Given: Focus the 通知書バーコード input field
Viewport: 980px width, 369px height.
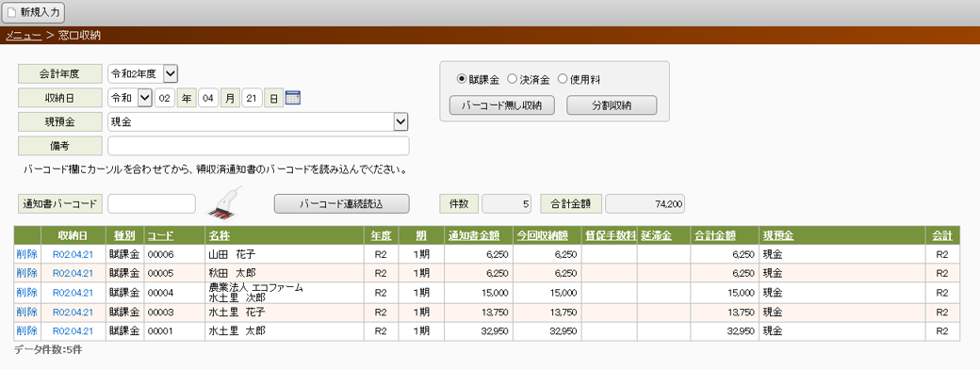Looking at the screenshot, I should click(152, 203).
